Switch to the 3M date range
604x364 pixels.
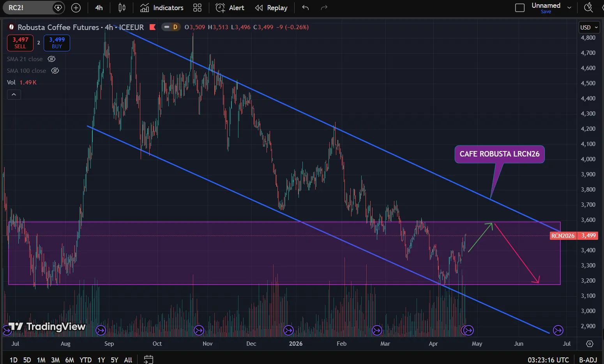(x=55, y=360)
